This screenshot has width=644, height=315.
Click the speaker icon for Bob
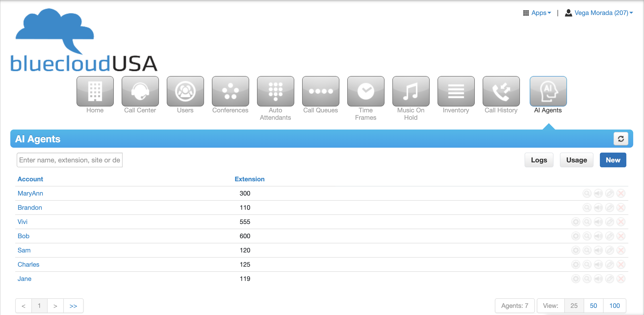pos(598,236)
